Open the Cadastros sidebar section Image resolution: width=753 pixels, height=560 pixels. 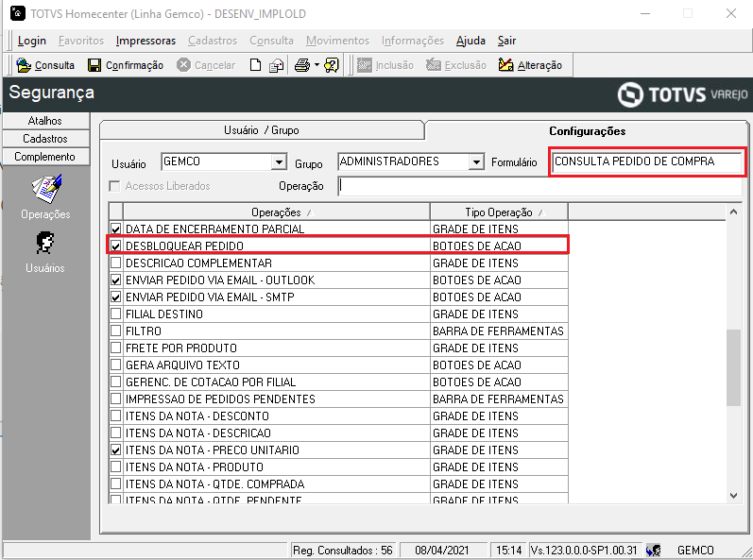(x=45, y=139)
